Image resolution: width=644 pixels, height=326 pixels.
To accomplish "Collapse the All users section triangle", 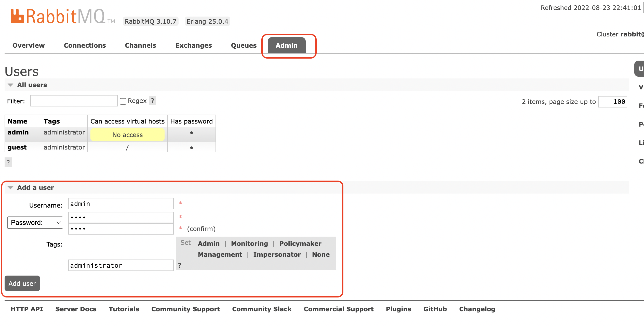I will tap(10, 85).
